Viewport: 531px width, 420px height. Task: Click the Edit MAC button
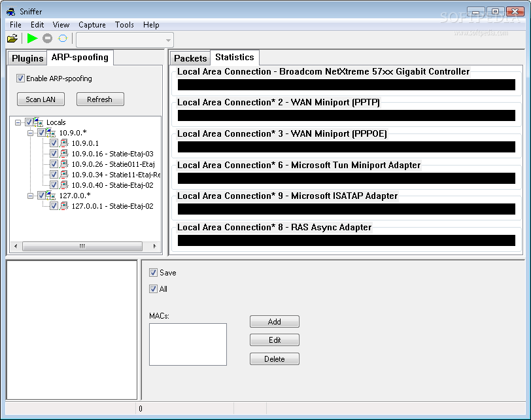coord(274,340)
